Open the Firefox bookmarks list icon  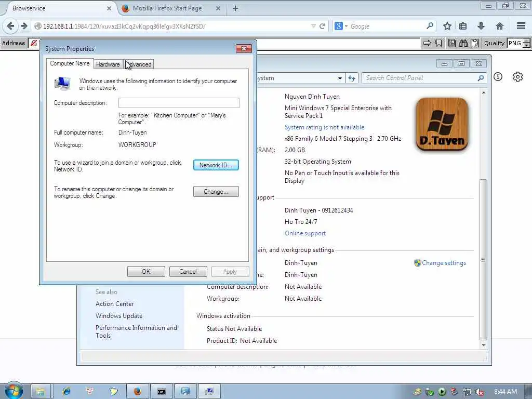pyautogui.click(x=463, y=26)
